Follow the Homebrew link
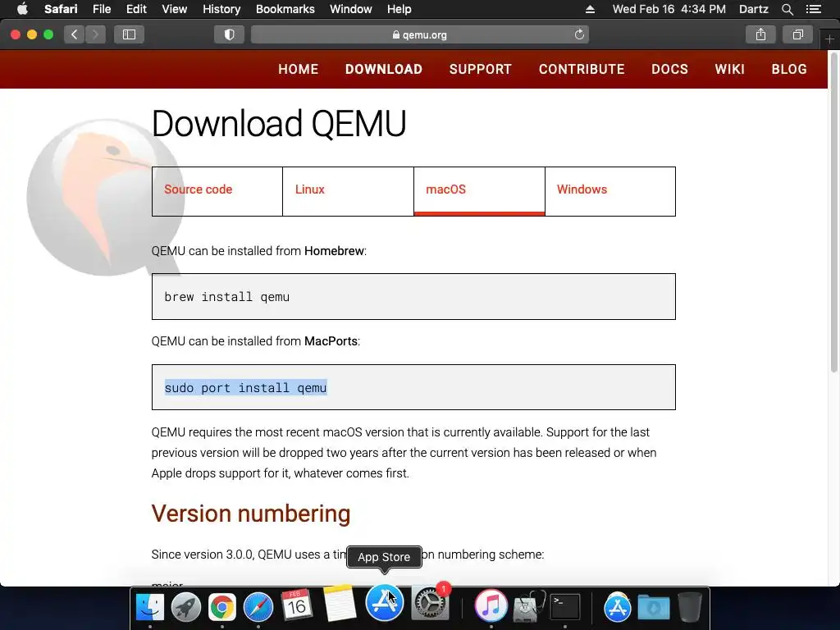 (335, 251)
